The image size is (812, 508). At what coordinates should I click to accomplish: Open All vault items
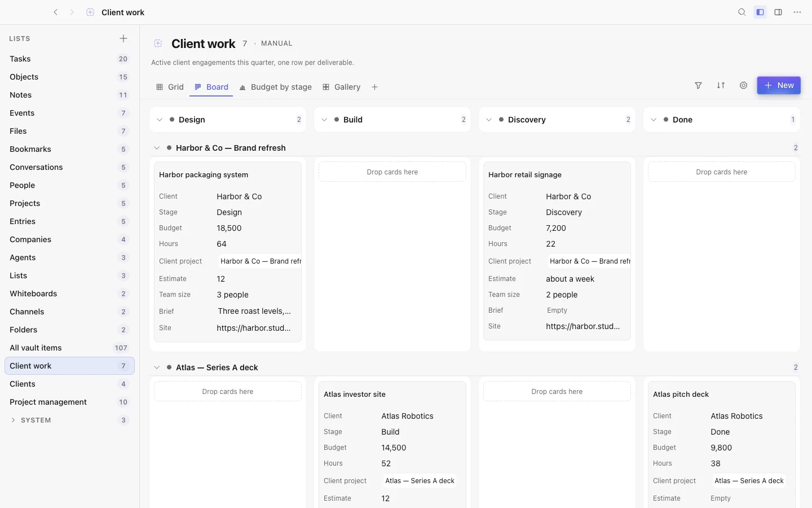(69, 348)
